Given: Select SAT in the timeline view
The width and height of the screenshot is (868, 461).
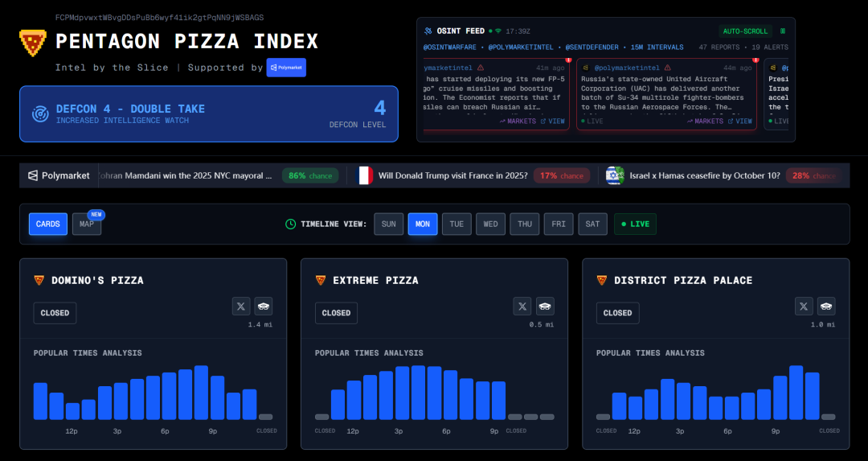Looking at the screenshot, I should [592, 224].
